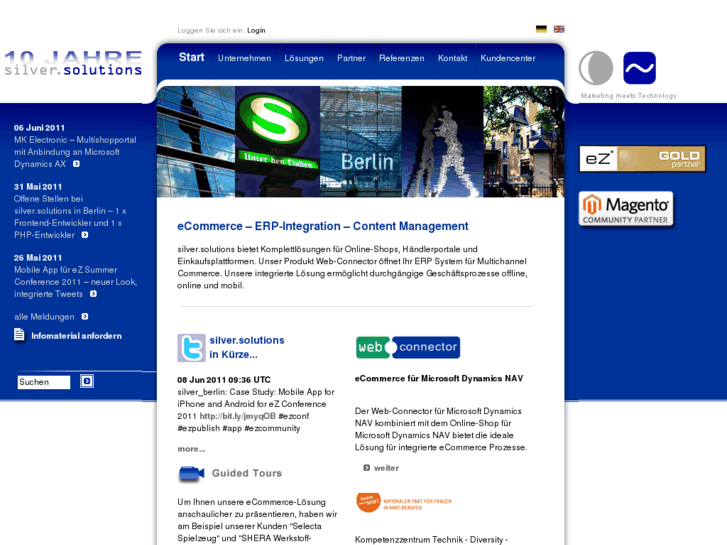The width and height of the screenshot is (727, 545).
Task: Open the Lösungen menu item
Action: 304,58
